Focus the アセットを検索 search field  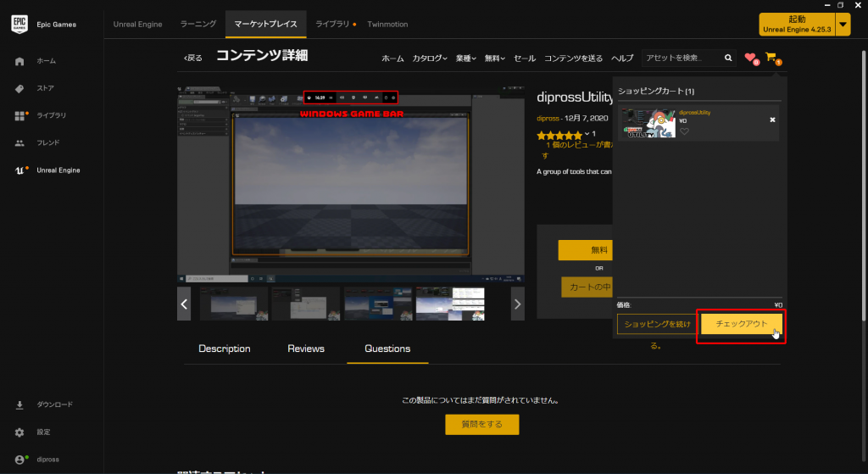point(682,58)
